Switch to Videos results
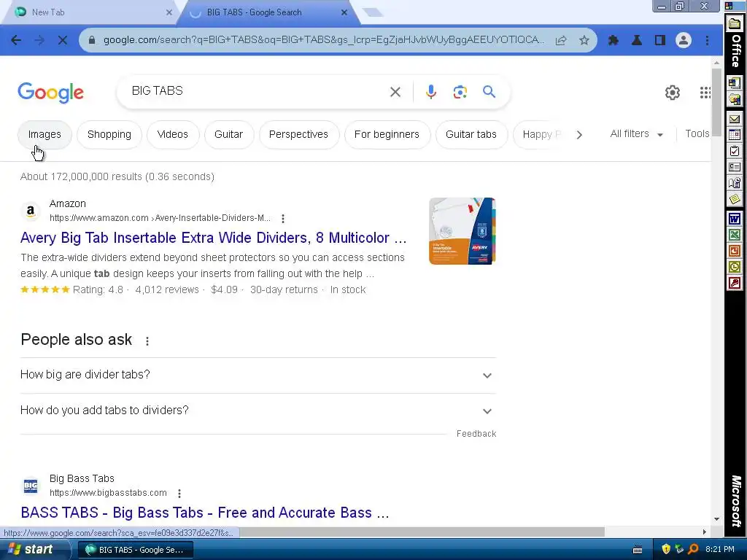Screen dimensions: 747x560 coord(172,135)
